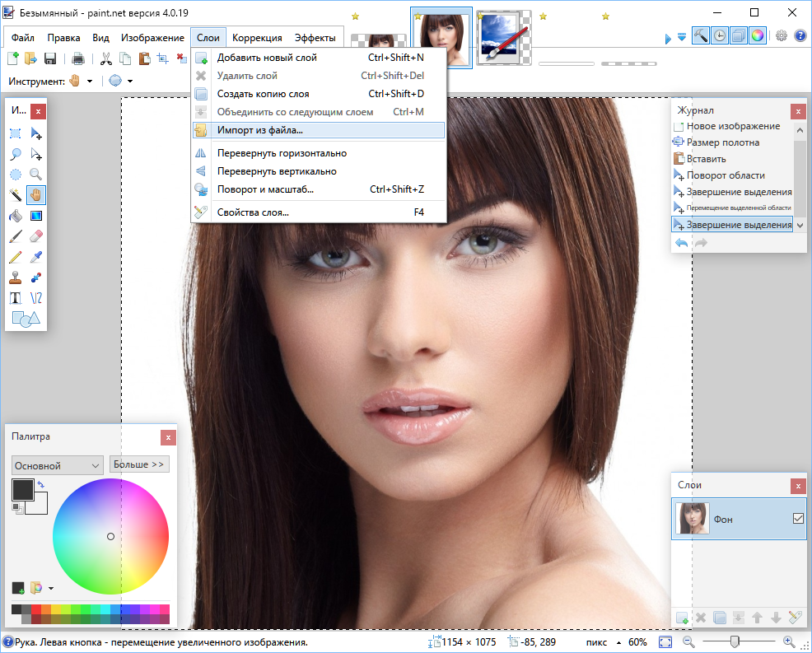
Task: Click the Больше >> button
Action: coord(139,464)
